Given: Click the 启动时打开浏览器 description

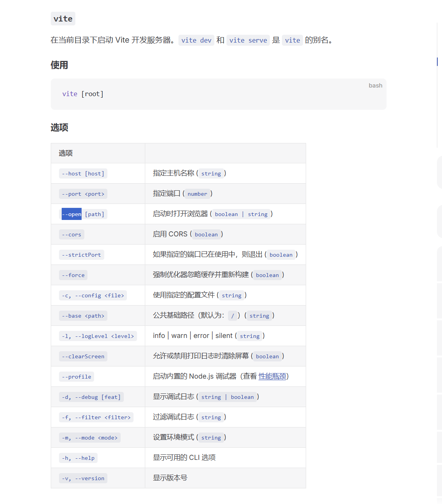Looking at the screenshot, I should [180, 214].
